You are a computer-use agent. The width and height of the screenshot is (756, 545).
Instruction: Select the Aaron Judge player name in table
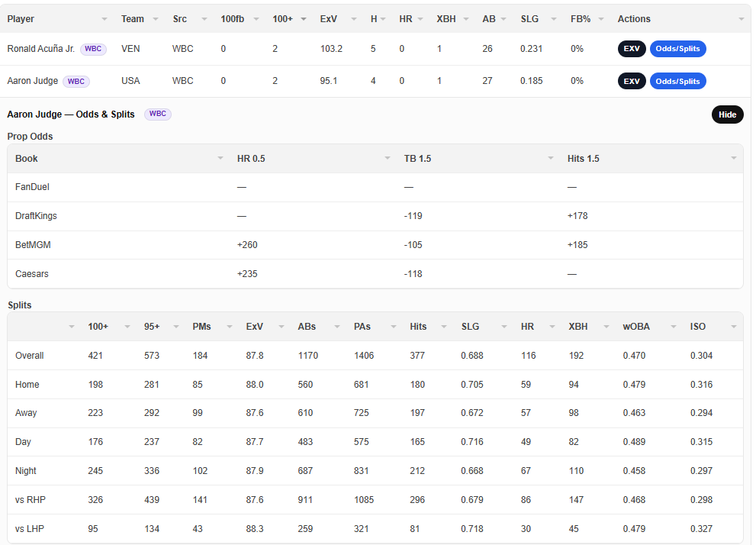32,81
